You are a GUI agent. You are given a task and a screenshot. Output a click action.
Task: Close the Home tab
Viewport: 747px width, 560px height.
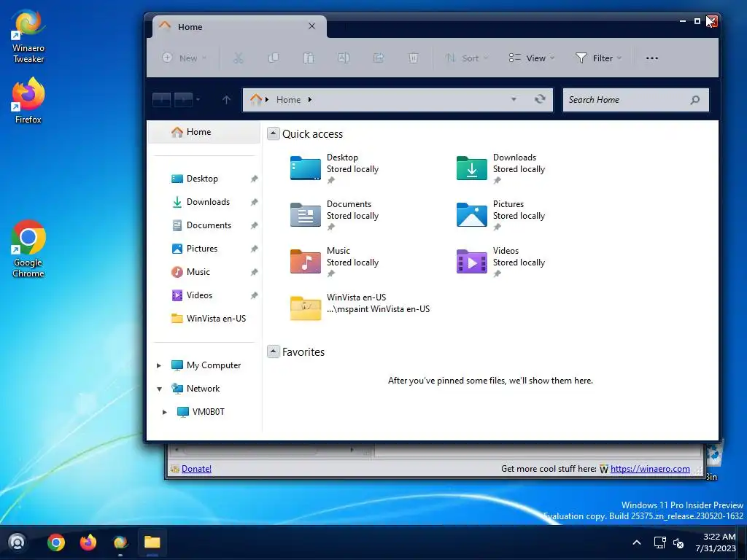click(311, 26)
